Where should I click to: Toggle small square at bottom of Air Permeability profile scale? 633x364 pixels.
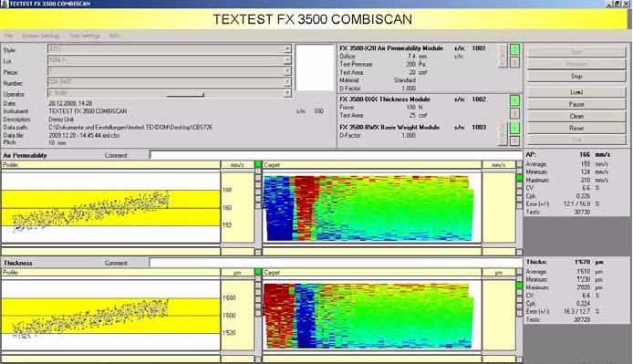pyautogui.click(x=258, y=252)
